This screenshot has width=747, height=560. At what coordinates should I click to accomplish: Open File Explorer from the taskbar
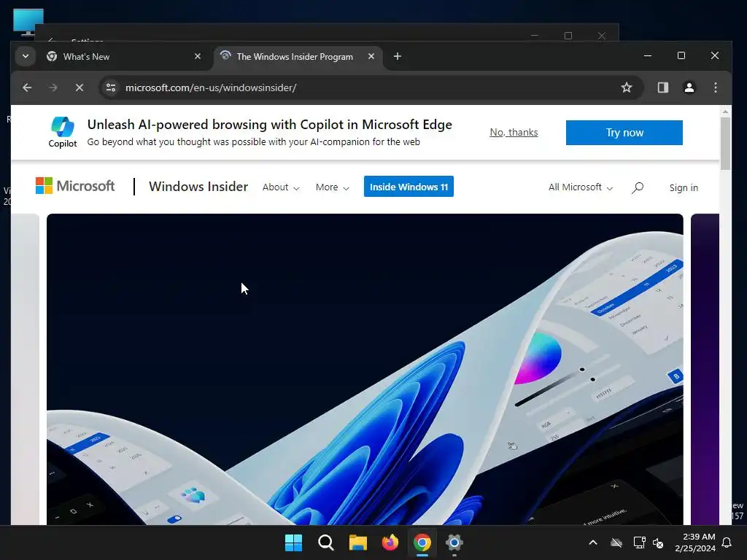tap(357, 542)
